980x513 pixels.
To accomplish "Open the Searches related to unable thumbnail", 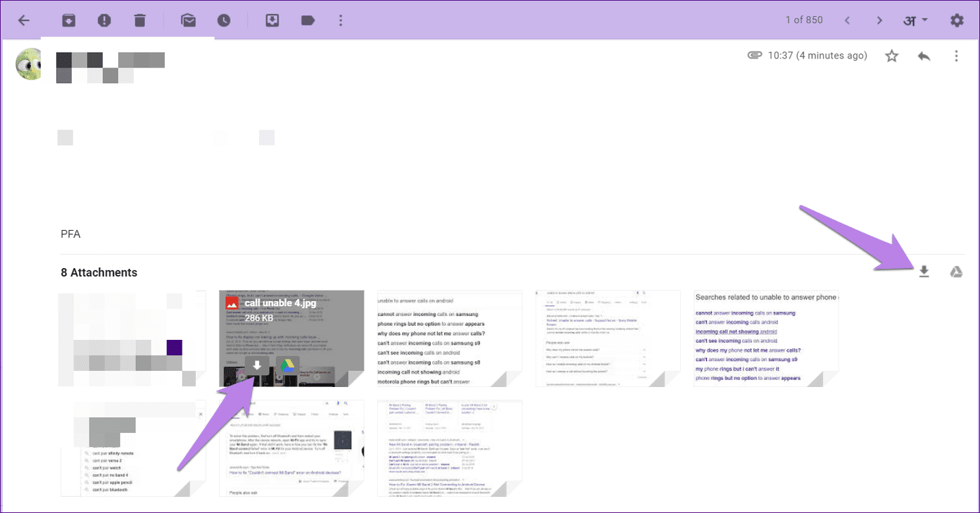I will [766, 338].
